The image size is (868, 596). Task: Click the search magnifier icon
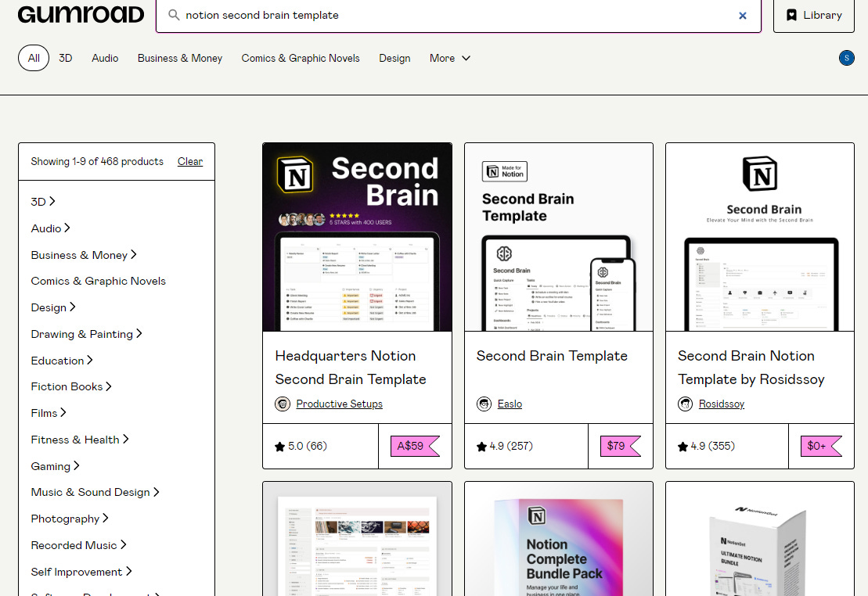(x=174, y=15)
